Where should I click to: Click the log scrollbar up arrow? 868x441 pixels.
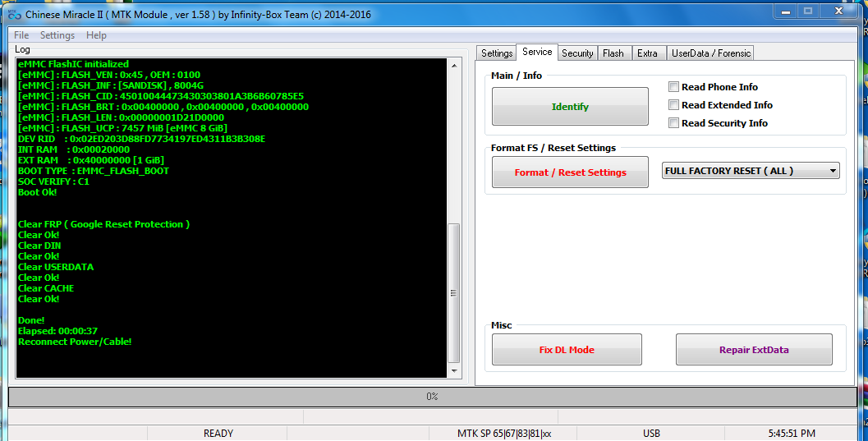[454, 66]
